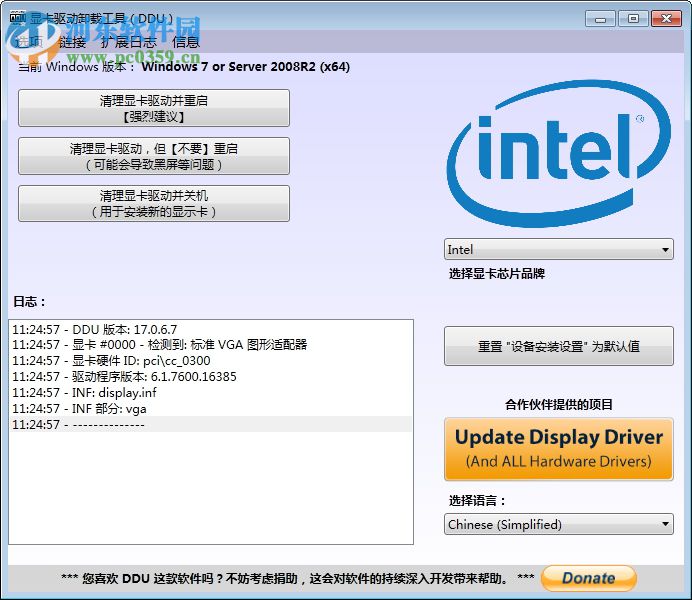692x600 pixels.
Task: Reset device installation settings to default
Action: tap(559, 346)
